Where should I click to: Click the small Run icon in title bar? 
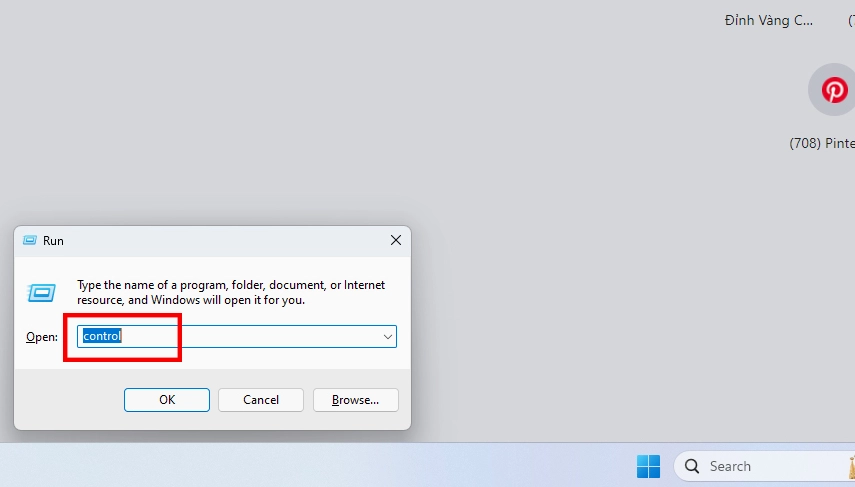(x=29, y=241)
